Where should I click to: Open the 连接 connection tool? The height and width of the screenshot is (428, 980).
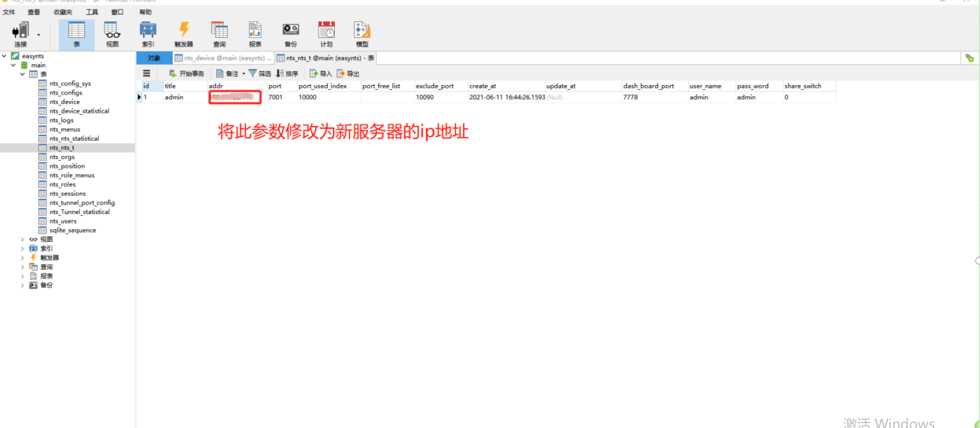[x=21, y=34]
